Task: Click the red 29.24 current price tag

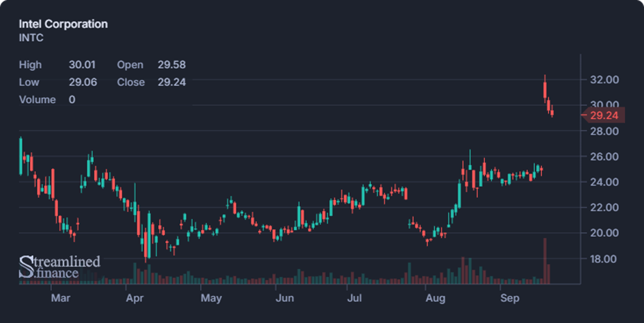Action: pyautogui.click(x=604, y=115)
